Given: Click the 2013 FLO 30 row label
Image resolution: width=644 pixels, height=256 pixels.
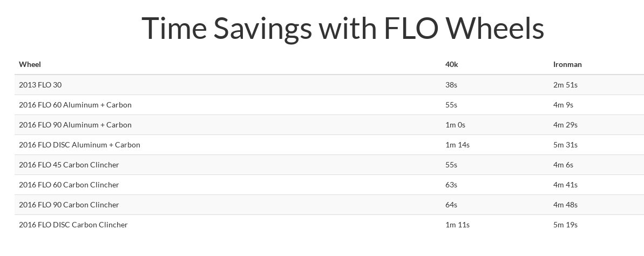Looking at the screenshot, I should pos(40,85).
